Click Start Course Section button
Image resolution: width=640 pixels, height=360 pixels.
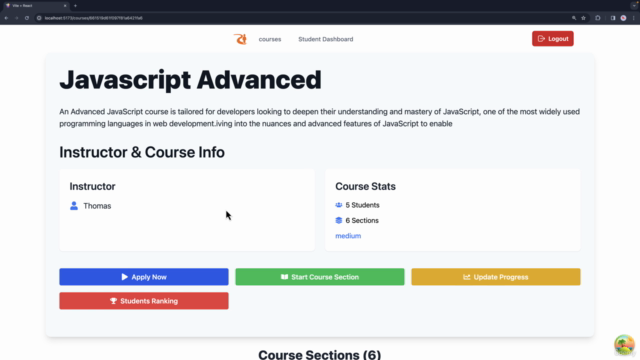pyautogui.click(x=320, y=277)
